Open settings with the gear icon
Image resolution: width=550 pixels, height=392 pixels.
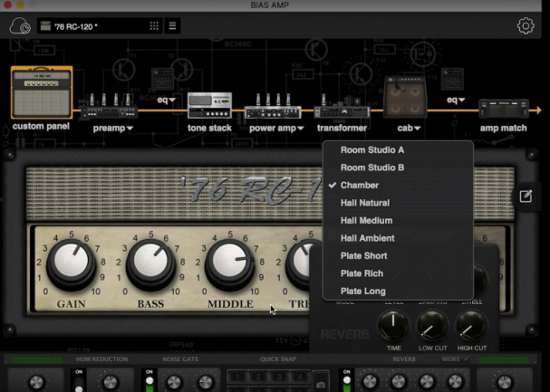tap(526, 25)
